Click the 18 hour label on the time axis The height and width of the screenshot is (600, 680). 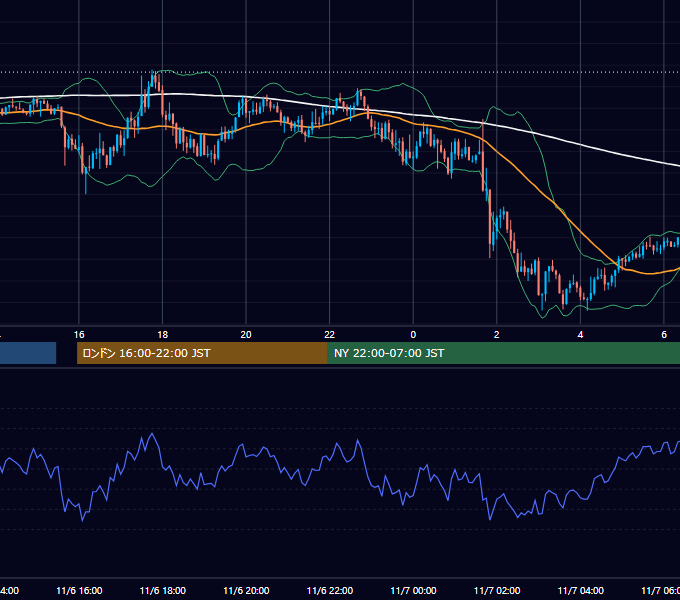(x=163, y=335)
